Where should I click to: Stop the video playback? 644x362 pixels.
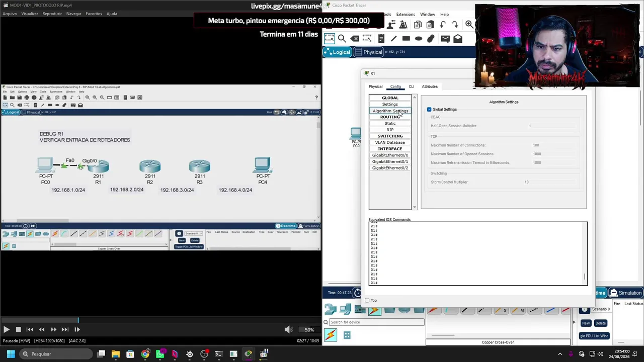(x=18, y=329)
